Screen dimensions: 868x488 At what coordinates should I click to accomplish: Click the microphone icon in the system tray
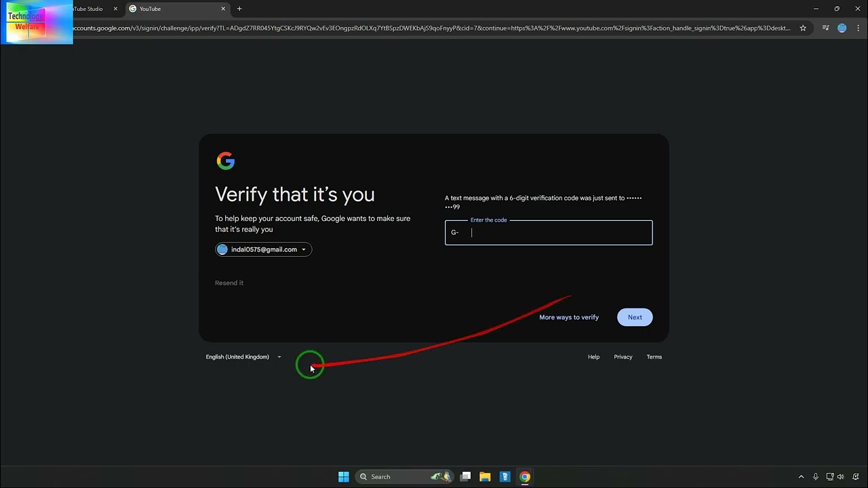click(815, 476)
